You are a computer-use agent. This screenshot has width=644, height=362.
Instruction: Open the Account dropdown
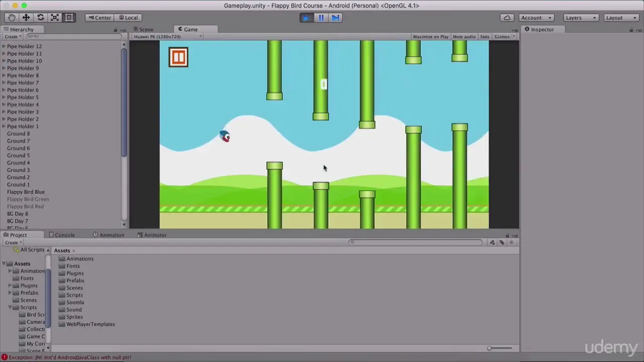click(x=536, y=18)
